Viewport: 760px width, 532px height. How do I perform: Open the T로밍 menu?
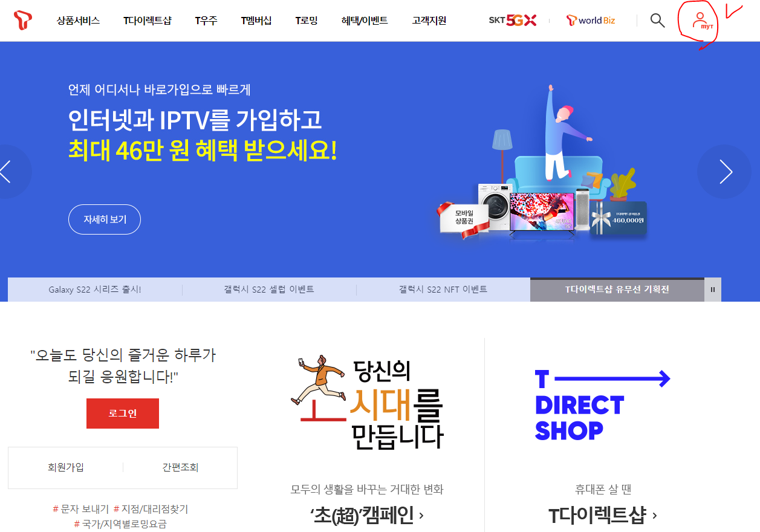click(307, 21)
